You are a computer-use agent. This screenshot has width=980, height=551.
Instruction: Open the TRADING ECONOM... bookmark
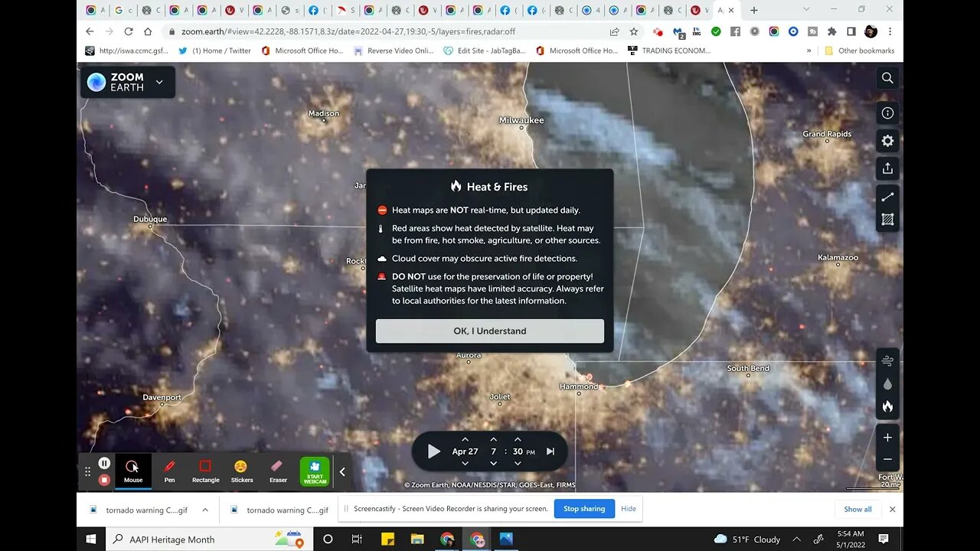click(x=669, y=51)
